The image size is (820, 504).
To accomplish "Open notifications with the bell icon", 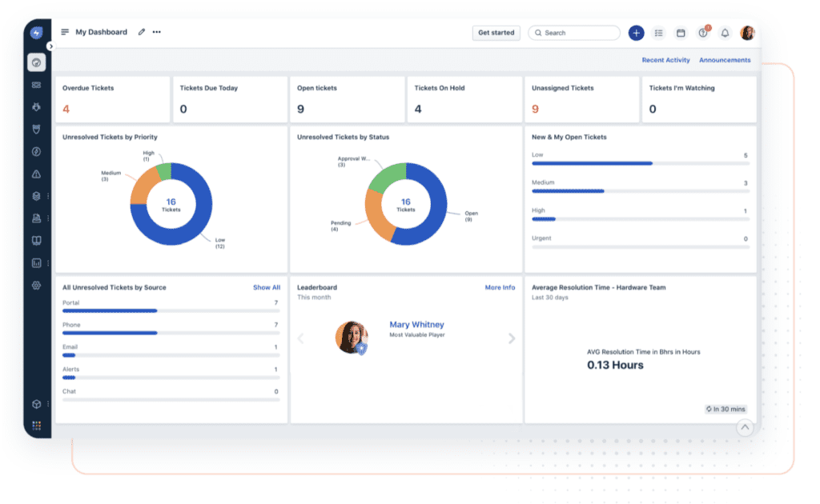I will [x=725, y=33].
